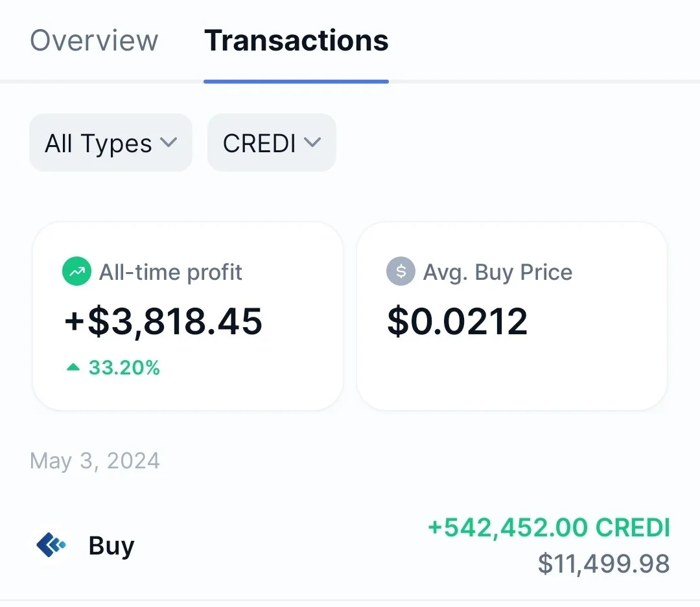Click the dollar sign Avg. Buy Price icon
The height and width of the screenshot is (607, 700).
tap(401, 271)
